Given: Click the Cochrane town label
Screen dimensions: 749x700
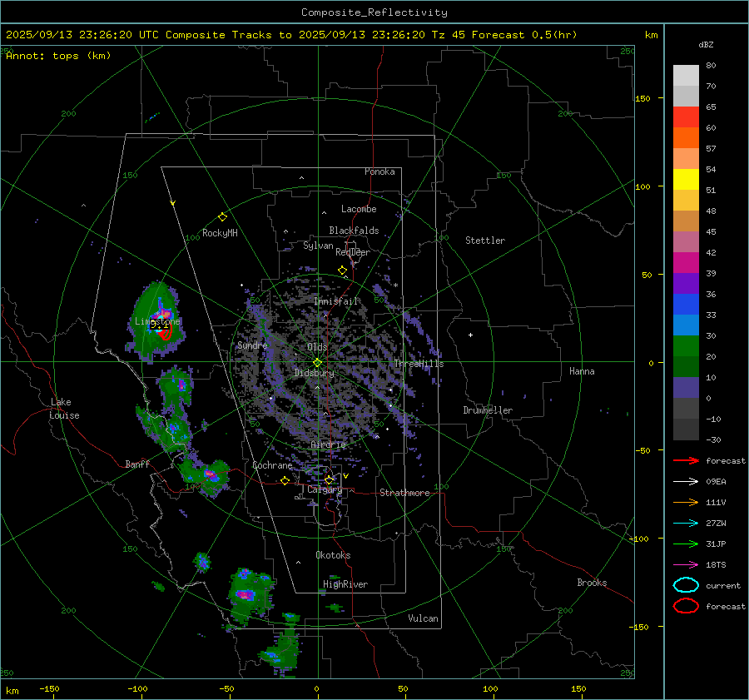Looking at the screenshot, I should click(272, 465).
